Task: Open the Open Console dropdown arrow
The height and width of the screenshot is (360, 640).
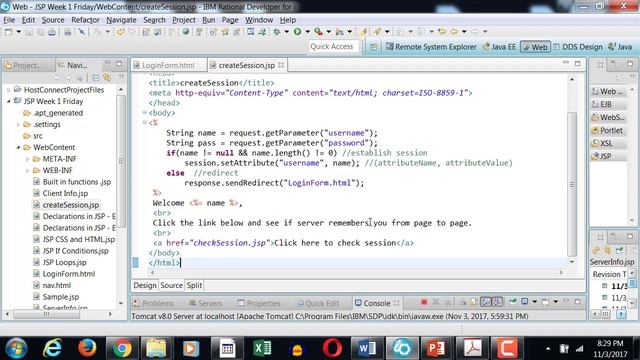Action: pyautogui.click(x=555, y=302)
